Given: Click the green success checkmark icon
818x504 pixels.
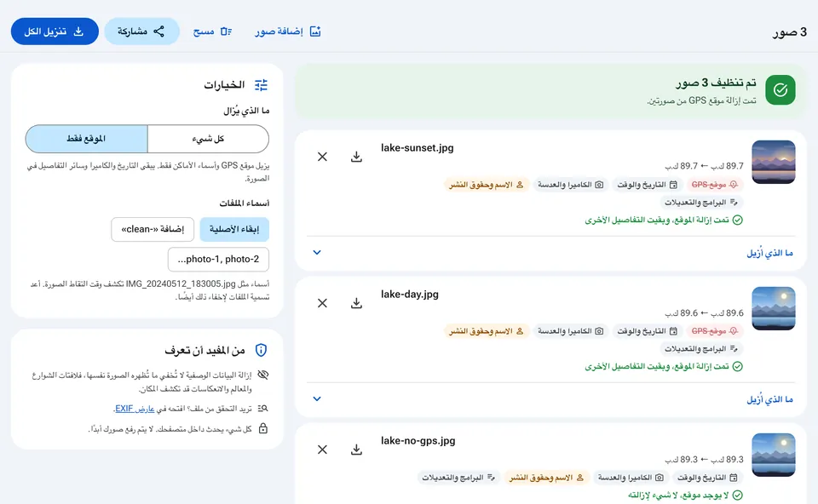Looking at the screenshot, I should [x=781, y=89].
